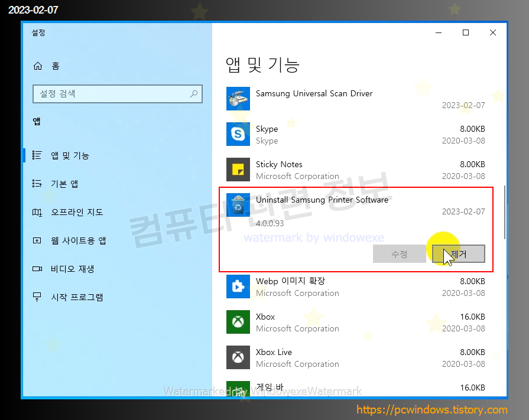529x420 pixels.
Task: Open 비디오 재생 settings
Action: coord(72,269)
